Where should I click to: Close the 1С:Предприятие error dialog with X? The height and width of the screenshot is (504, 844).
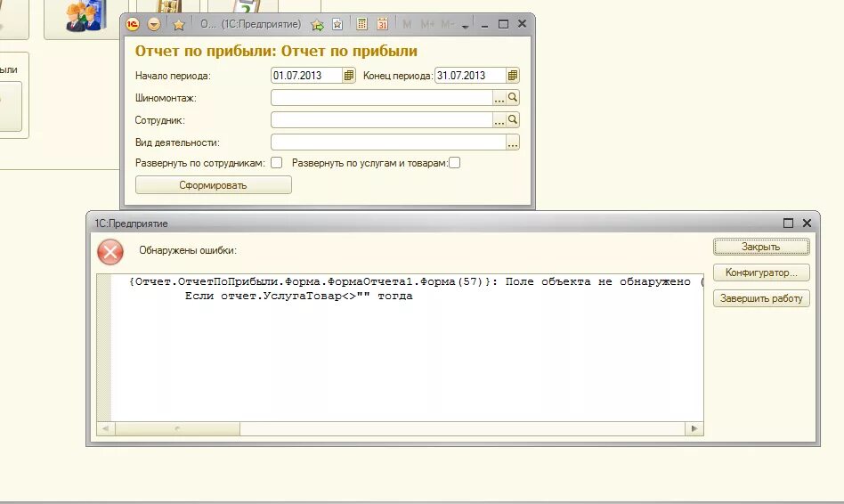coord(807,223)
